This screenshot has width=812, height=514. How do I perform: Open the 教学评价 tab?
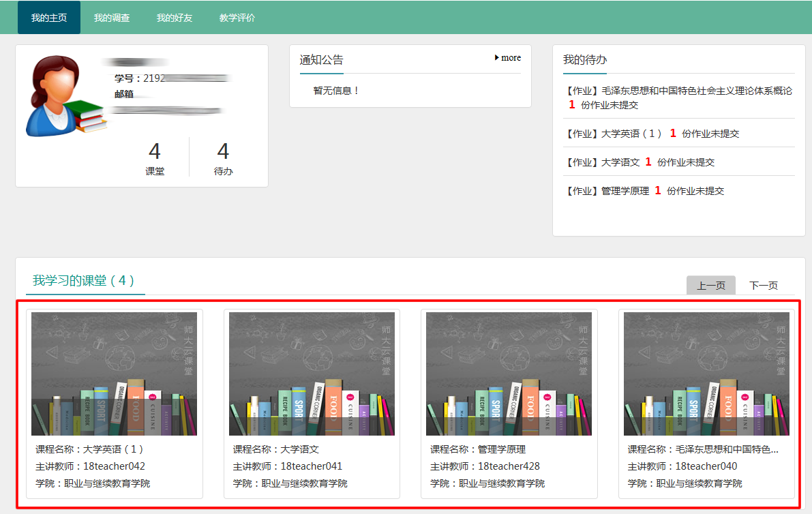click(237, 18)
